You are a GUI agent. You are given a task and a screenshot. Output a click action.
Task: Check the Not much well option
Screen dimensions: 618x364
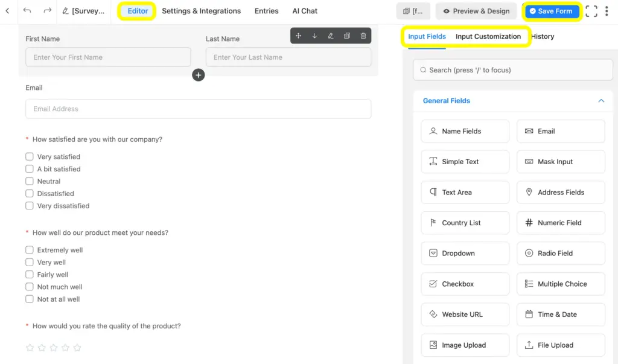tap(29, 287)
